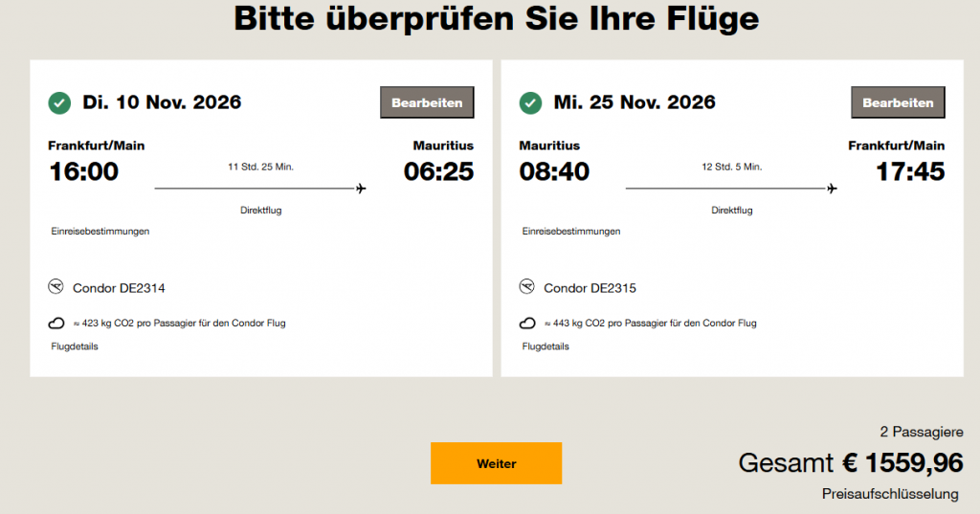Click the green checkmark beside Di. 10 Nov. 2026
Viewport: 980px width, 514px height.
(59, 102)
